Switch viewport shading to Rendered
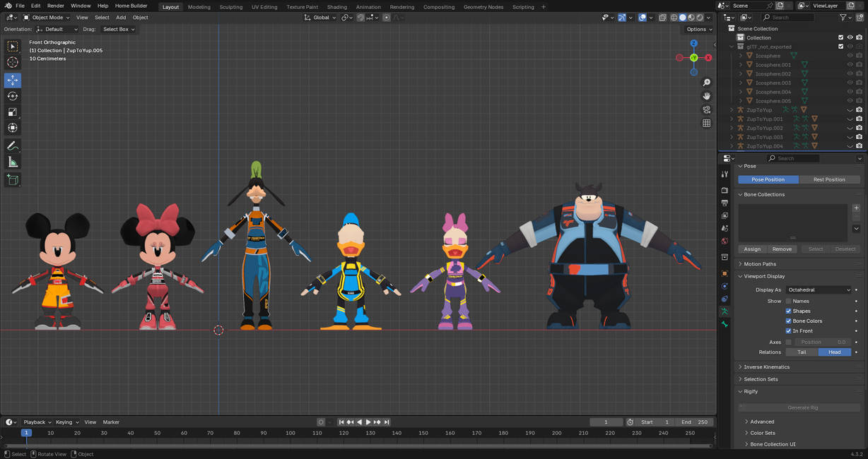 click(x=700, y=18)
